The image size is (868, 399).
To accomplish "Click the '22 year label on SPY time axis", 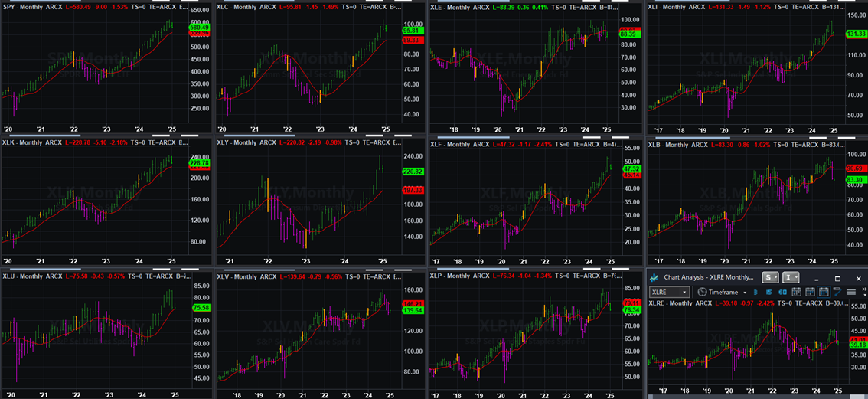I will pos(73,129).
